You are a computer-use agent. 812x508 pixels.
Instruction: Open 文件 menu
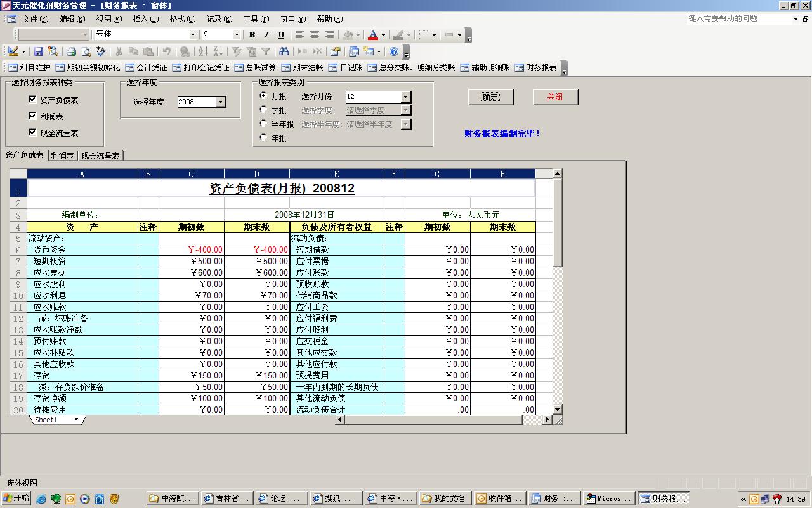pos(35,19)
